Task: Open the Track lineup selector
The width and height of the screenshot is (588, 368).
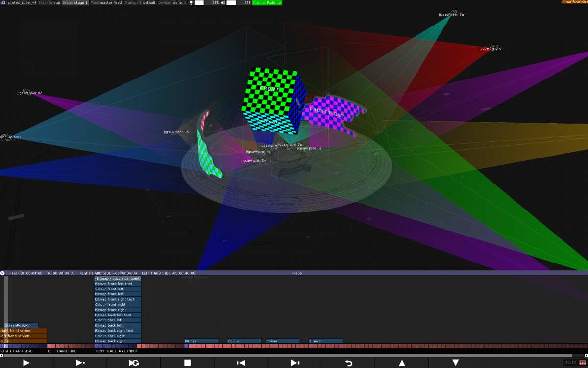Action: click(x=49, y=2)
